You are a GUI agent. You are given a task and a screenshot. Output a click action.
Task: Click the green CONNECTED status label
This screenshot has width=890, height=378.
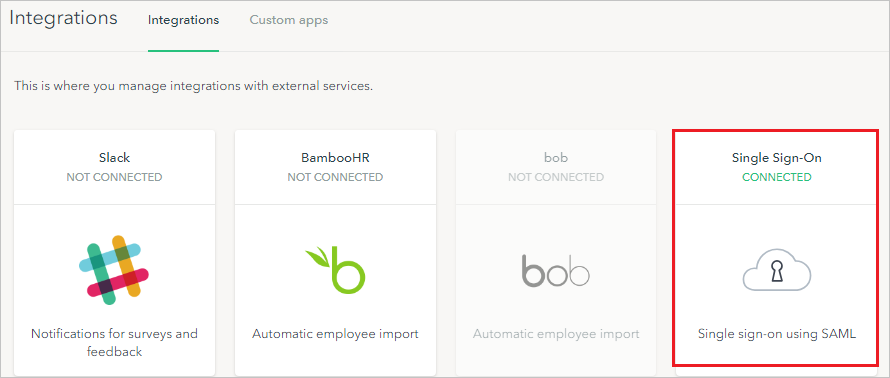776,177
